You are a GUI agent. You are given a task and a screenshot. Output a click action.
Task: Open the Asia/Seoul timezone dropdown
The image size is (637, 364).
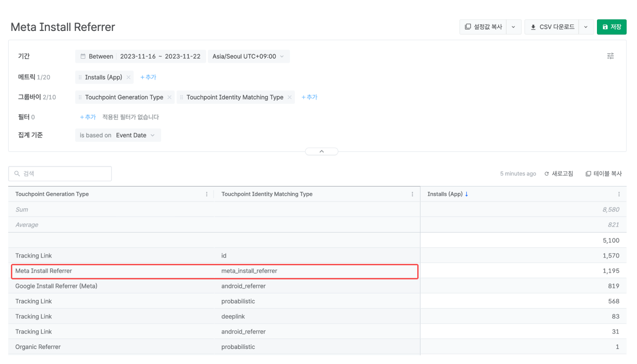[x=248, y=56]
